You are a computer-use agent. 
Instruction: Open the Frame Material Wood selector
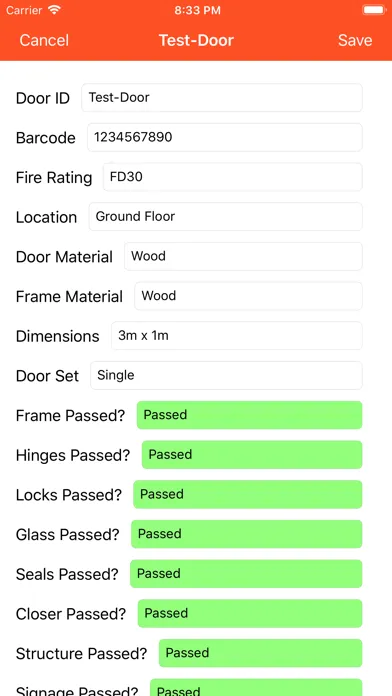coord(248,296)
